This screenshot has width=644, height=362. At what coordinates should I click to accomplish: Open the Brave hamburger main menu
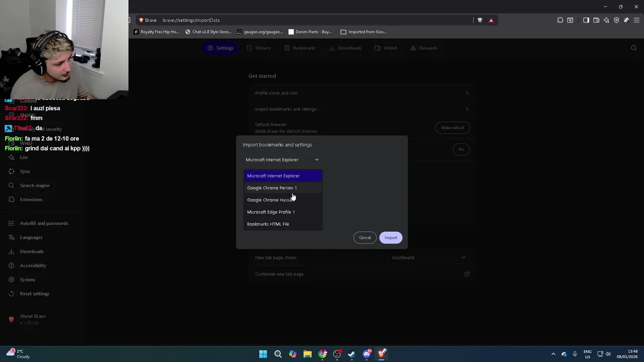click(x=636, y=20)
